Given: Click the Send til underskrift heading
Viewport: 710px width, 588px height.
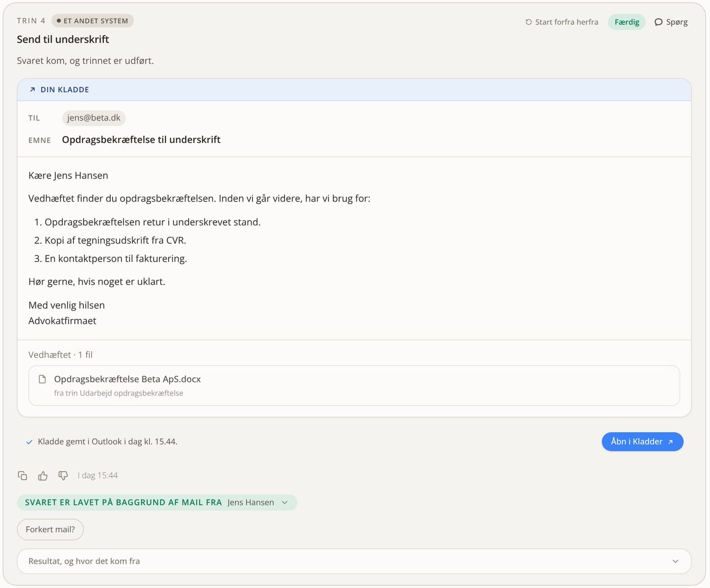Looking at the screenshot, I should 63,40.
